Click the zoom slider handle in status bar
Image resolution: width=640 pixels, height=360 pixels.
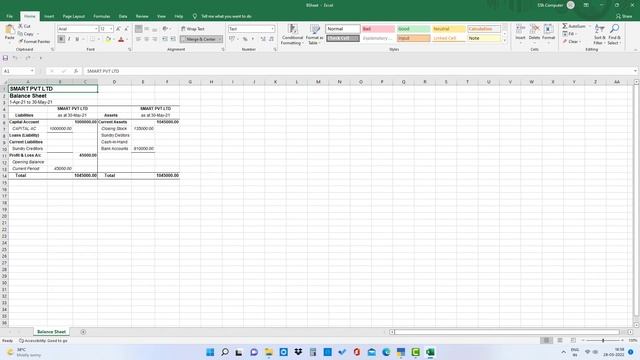pos(603,340)
